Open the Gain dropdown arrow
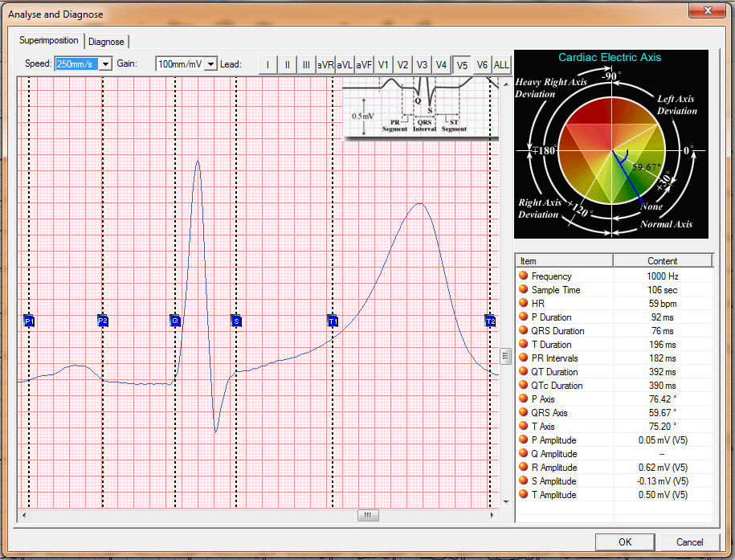 tap(211, 63)
